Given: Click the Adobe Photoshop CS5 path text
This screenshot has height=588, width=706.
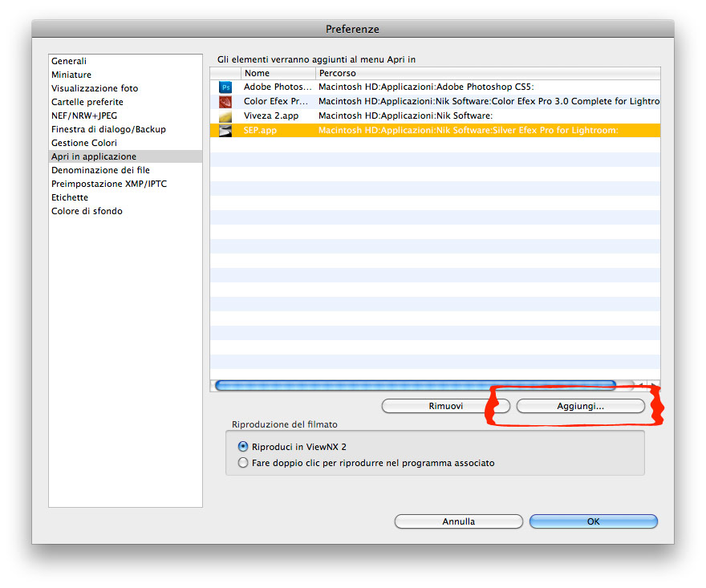Looking at the screenshot, I should [426, 87].
